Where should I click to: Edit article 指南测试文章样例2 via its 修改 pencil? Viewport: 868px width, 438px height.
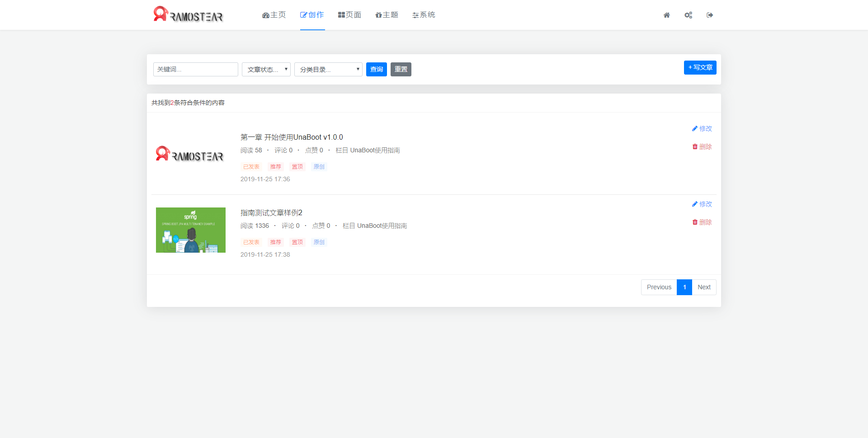pyautogui.click(x=702, y=204)
